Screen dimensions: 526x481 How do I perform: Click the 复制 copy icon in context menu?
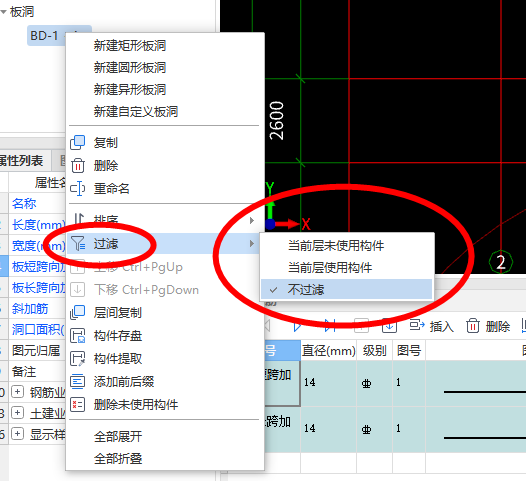(x=77, y=143)
